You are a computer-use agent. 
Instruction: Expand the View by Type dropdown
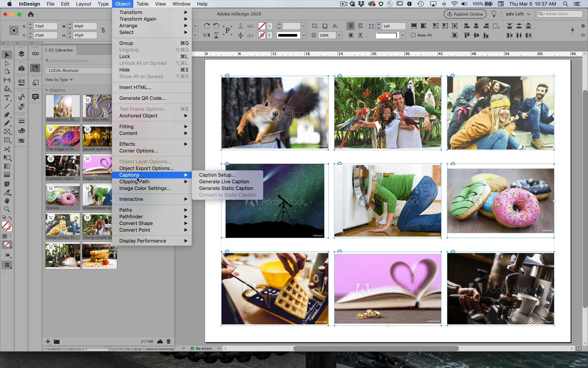(59, 80)
